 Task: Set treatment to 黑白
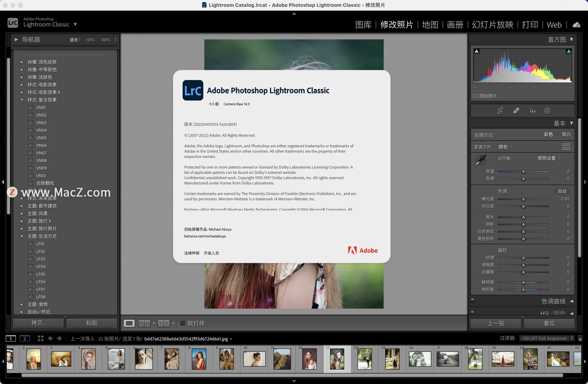566,135
